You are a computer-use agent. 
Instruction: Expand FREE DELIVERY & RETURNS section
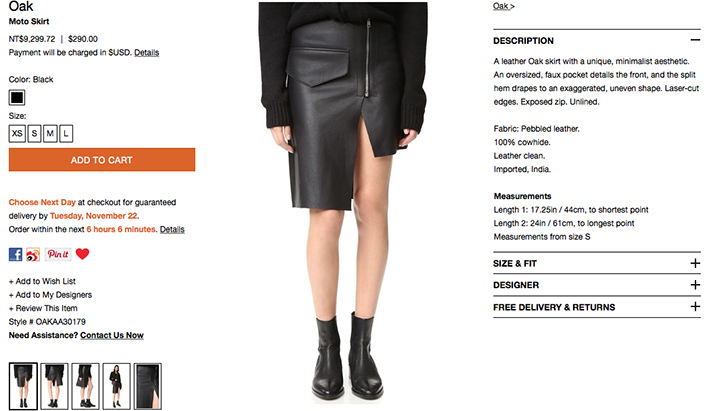click(x=596, y=307)
